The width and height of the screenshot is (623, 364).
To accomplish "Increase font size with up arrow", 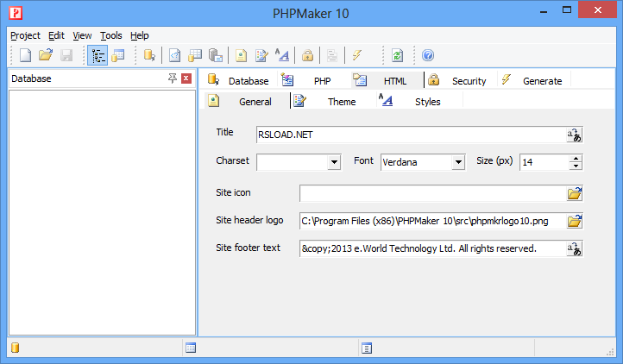I will (576, 159).
